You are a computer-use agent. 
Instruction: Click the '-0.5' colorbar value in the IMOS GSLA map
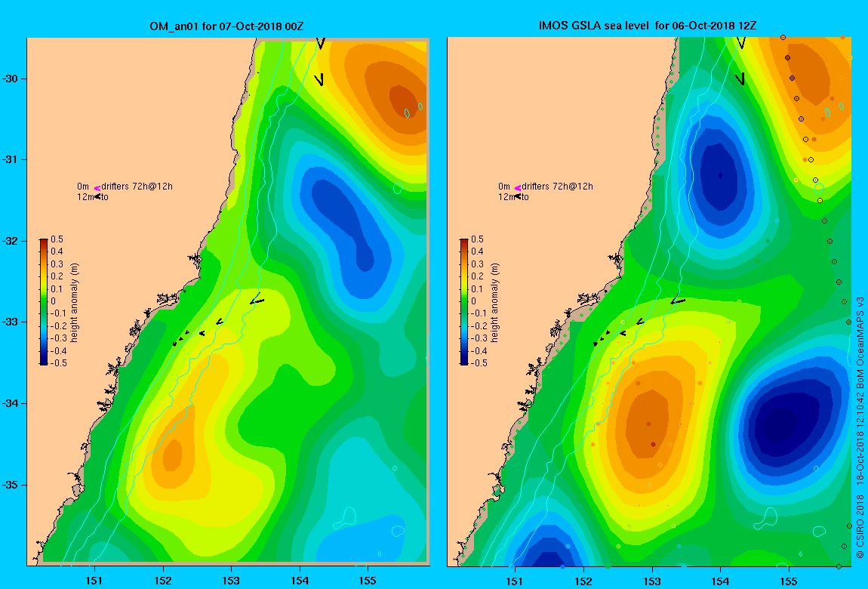point(479,363)
